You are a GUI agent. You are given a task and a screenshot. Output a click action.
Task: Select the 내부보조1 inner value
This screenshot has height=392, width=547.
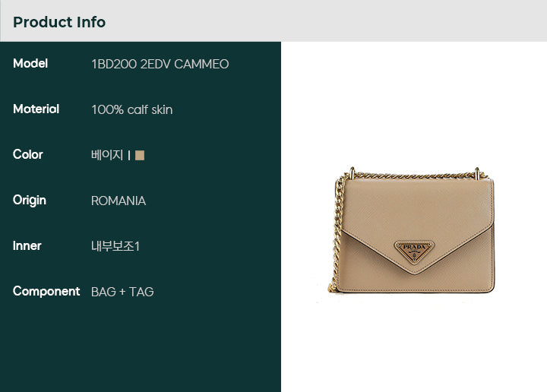point(115,246)
